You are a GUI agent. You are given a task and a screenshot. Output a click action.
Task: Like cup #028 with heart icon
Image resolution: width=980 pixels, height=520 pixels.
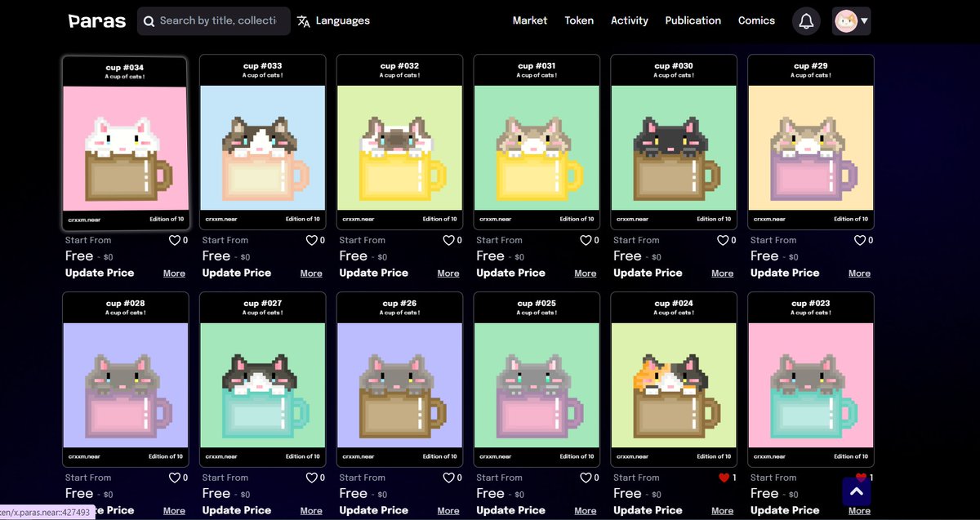[x=174, y=478]
